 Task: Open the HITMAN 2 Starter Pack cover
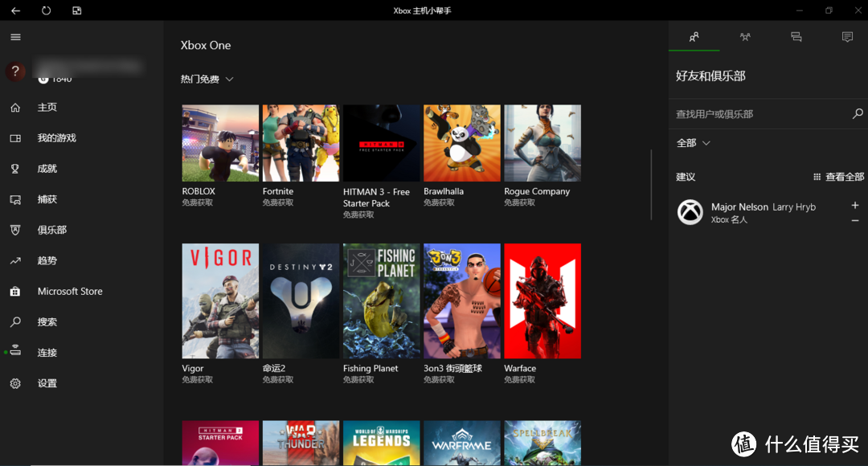pyautogui.click(x=220, y=443)
